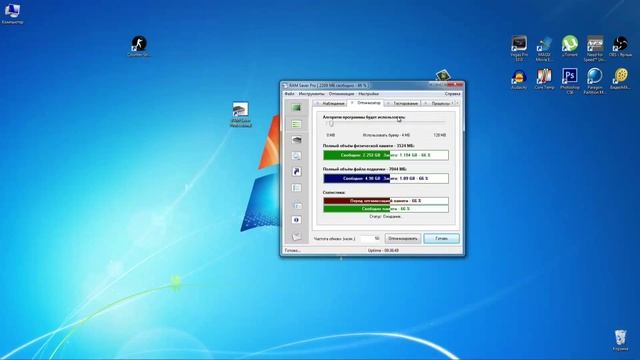Click the shortcut arrow sidebar icon
Screen dimensions: 640x360
pos(297,172)
